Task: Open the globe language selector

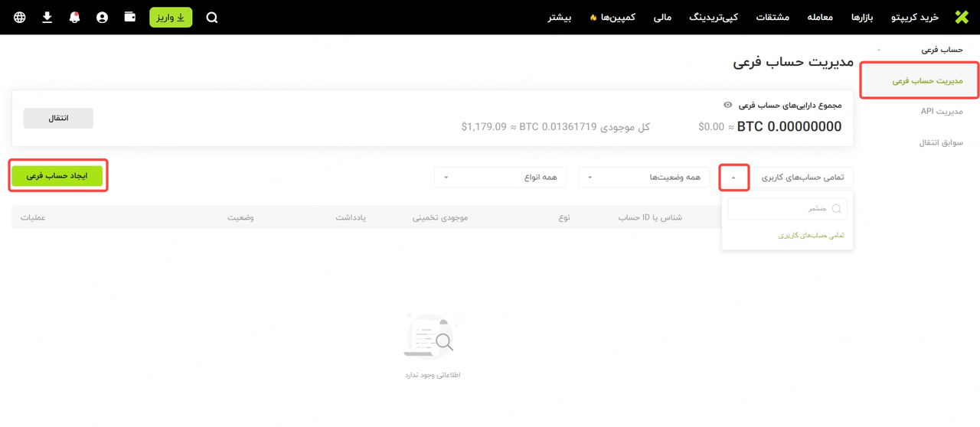Action: point(20,17)
